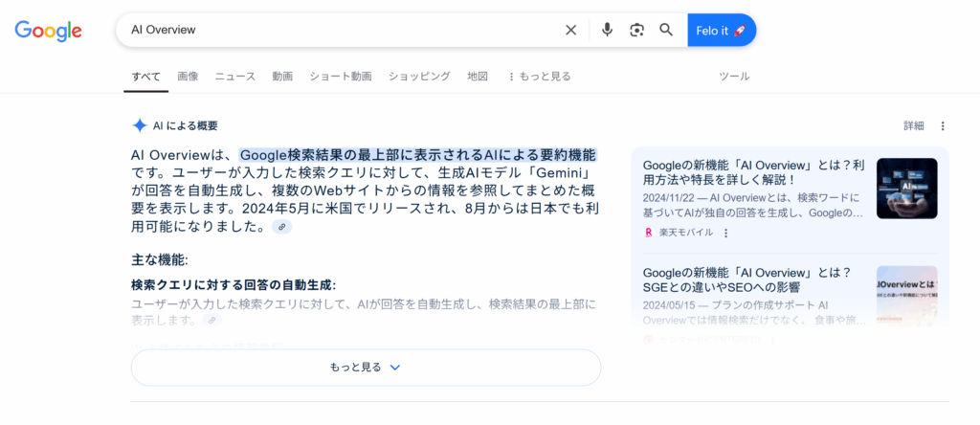
Task: Open the AIOverviewとは thumbnail of second article
Action: (x=907, y=296)
